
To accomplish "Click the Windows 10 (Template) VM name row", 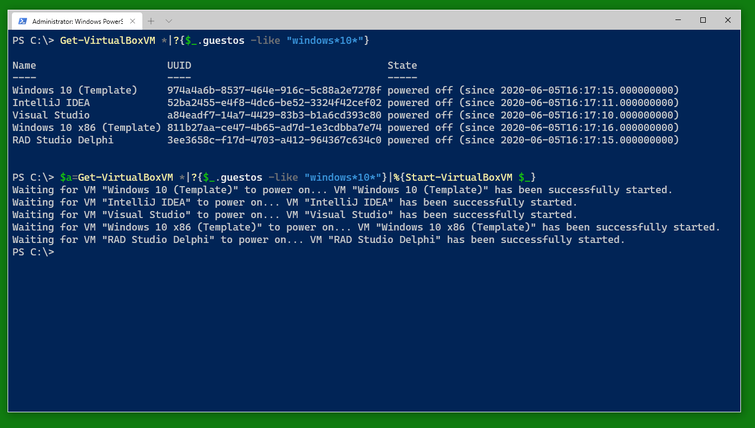I will point(75,91).
